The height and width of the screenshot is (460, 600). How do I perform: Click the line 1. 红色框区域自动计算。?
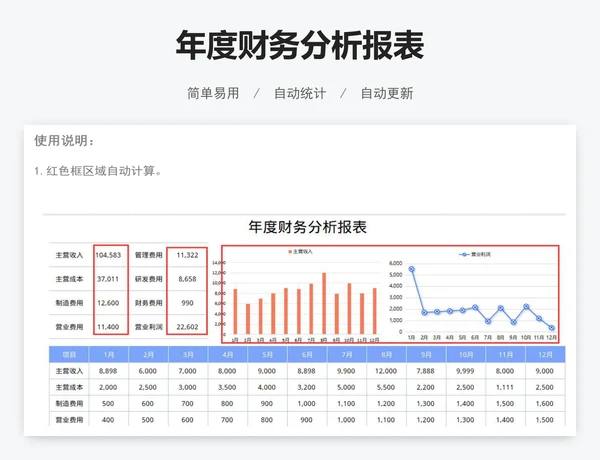pos(99,171)
